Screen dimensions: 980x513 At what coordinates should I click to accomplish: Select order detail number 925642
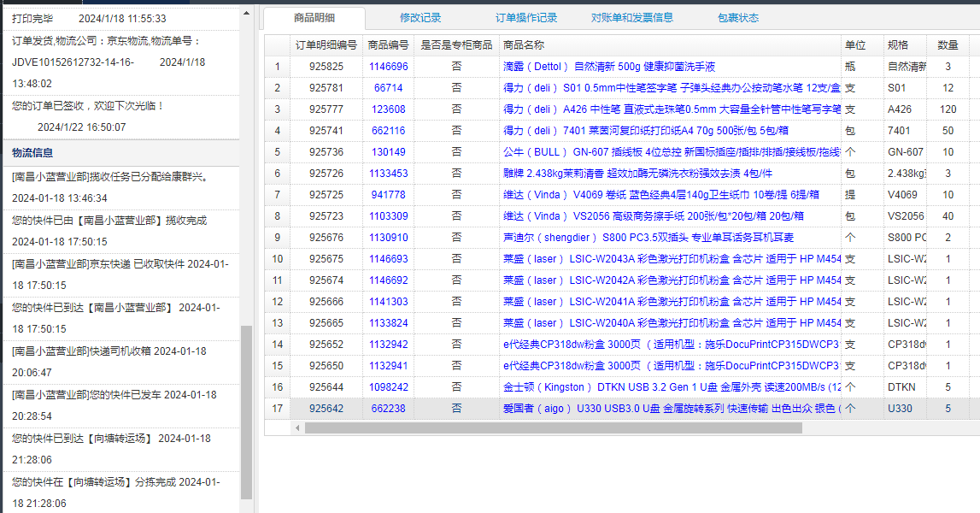(x=326, y=409)
